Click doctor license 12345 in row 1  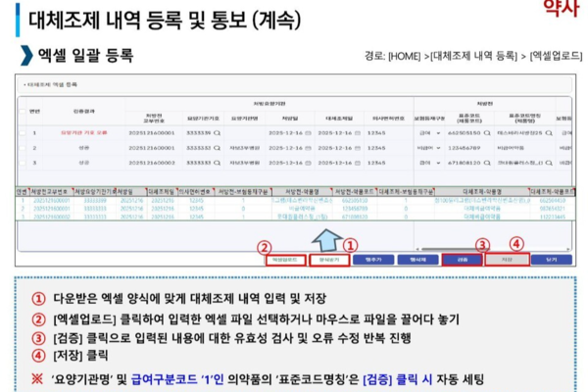pyautogui.click(x=376, y=133)
